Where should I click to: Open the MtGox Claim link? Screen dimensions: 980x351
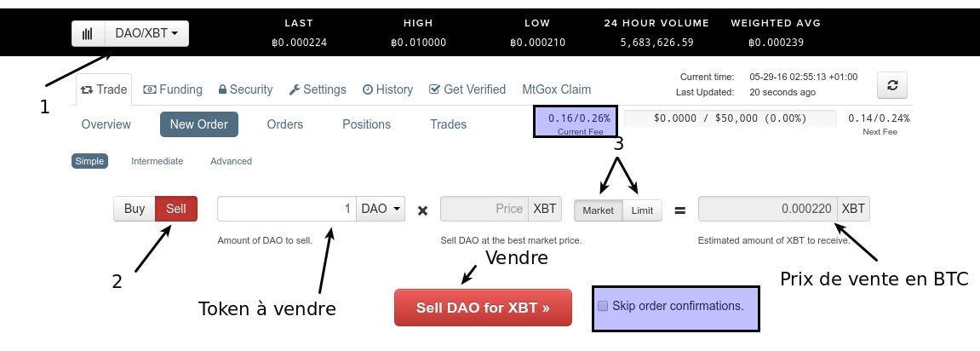pos(556,89)
